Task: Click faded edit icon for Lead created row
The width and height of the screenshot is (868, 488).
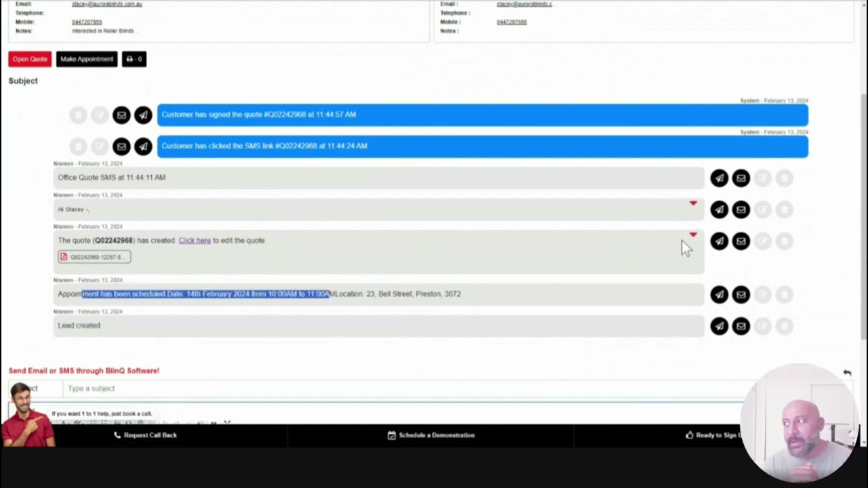Action: [x=763, y=327]
